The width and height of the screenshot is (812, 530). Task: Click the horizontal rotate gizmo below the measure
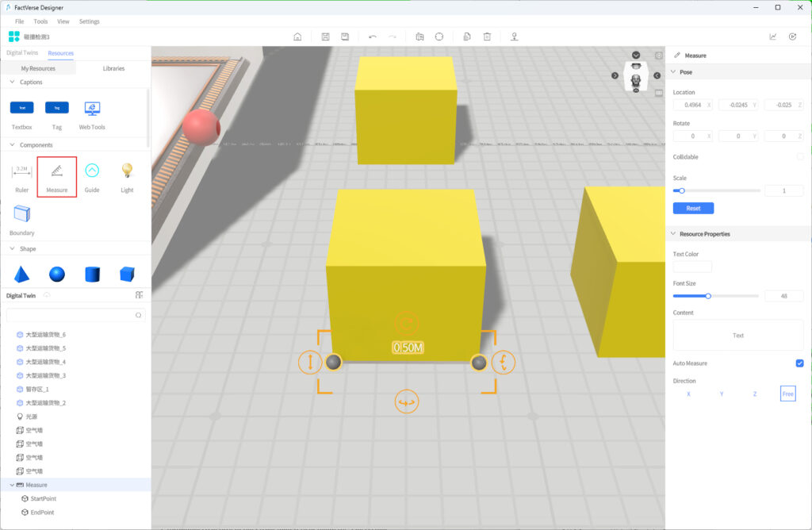tap(407, 402)
